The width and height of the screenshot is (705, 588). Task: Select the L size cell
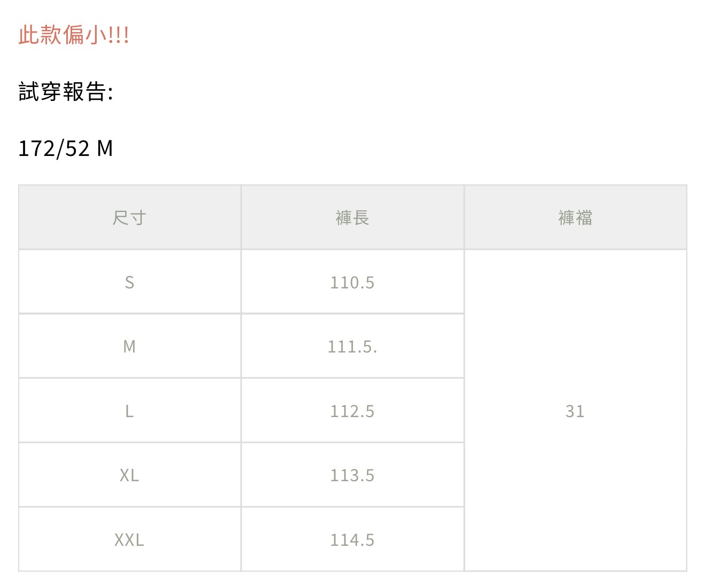tap(129, 411)
